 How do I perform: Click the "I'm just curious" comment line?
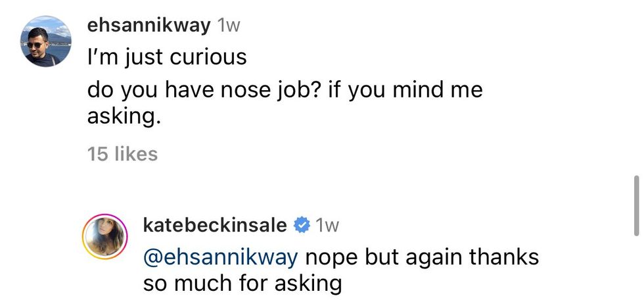(167, 57)
